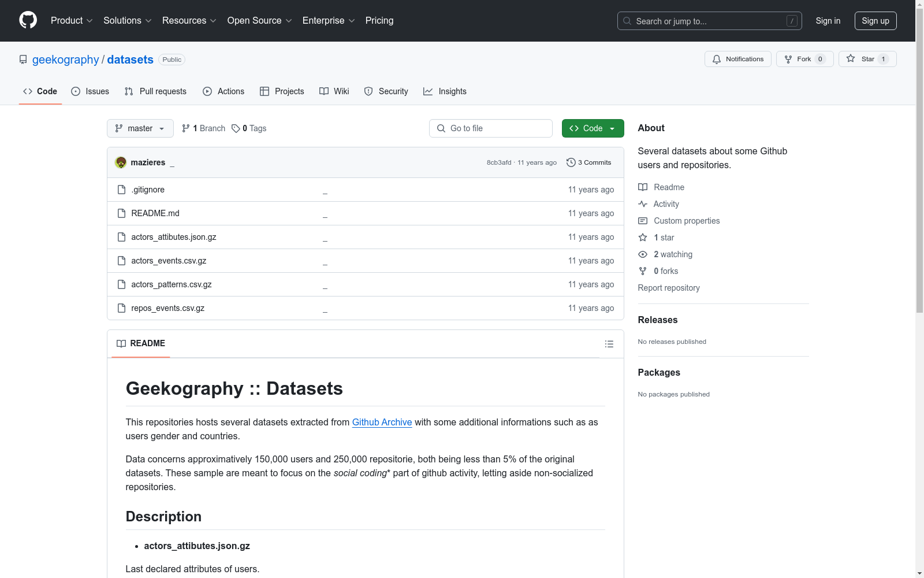Open the README outline list icon

(609, 344)
